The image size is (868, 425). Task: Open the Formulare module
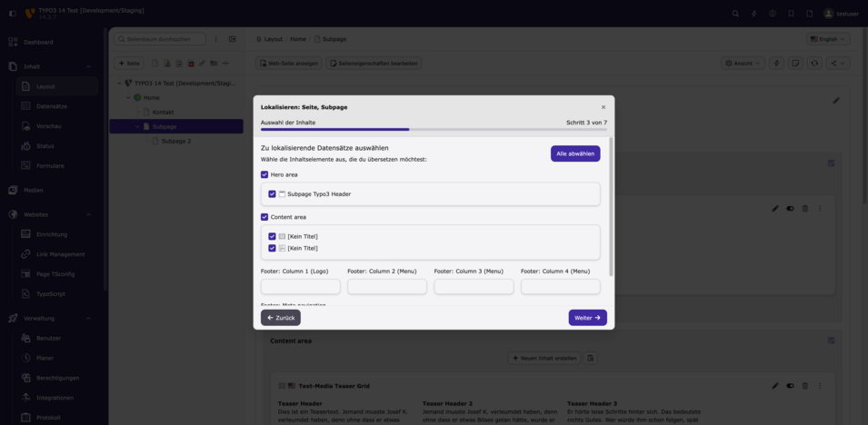click(50, 165)
